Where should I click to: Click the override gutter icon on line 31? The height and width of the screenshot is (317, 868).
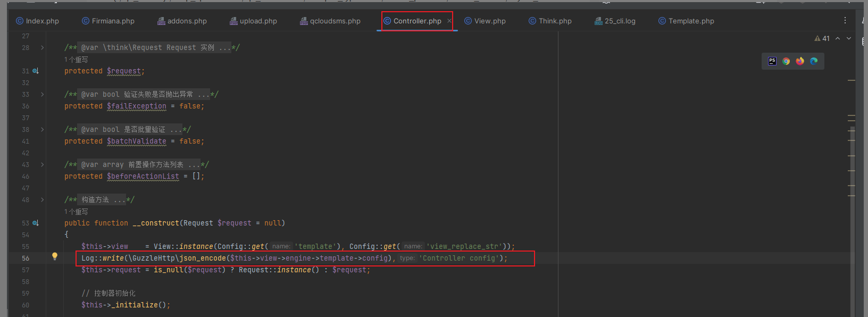click(36, 71)
